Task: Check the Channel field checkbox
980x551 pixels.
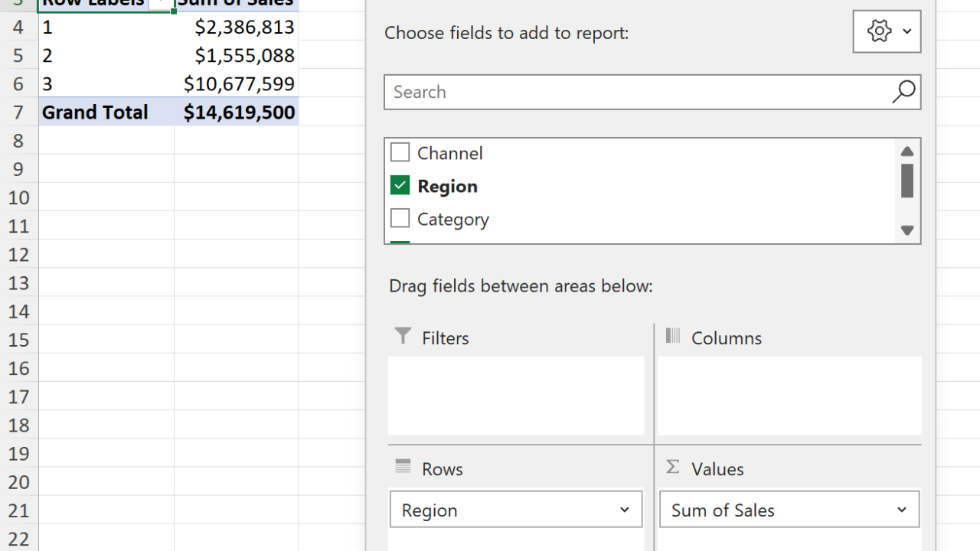Action: (400, 152)
